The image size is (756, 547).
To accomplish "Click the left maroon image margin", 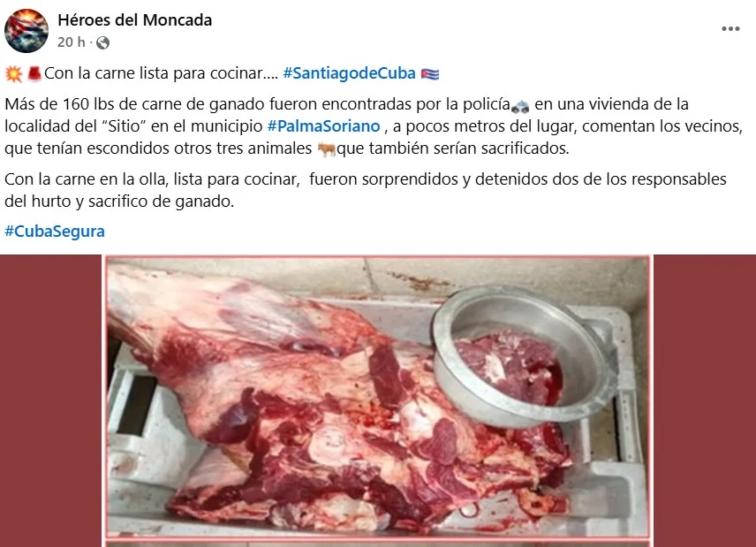I will click(51, 401).
